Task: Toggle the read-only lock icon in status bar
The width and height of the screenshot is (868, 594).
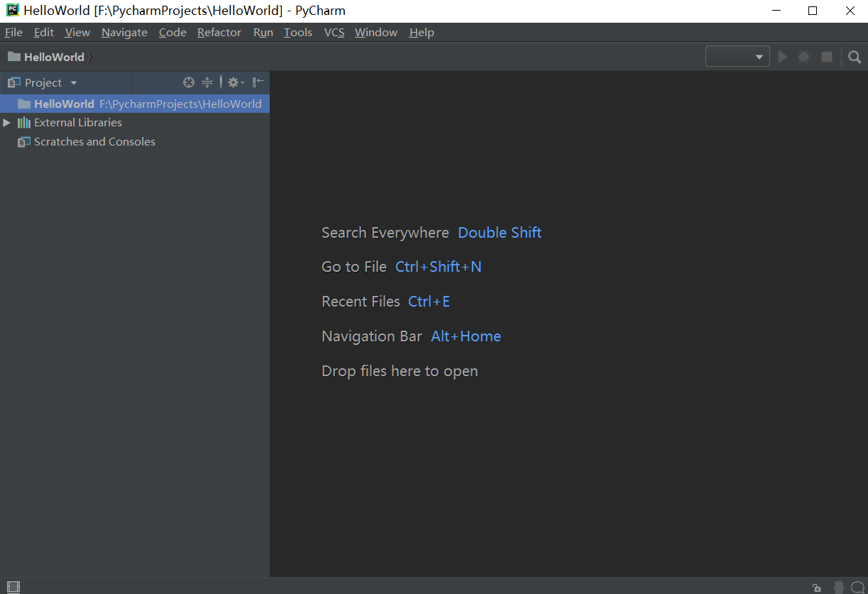Action: pos(817,588)
